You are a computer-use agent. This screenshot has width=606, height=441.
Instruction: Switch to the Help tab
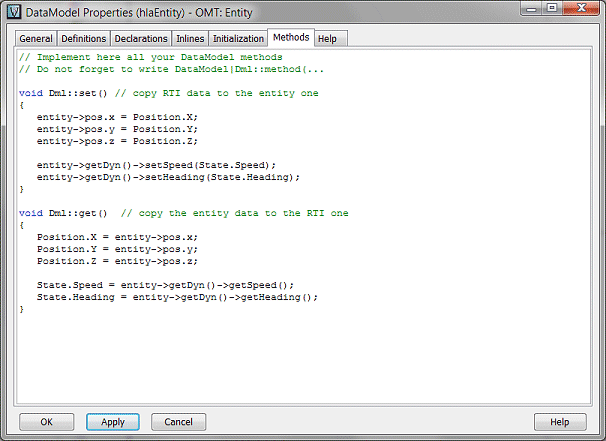[327, 38]
